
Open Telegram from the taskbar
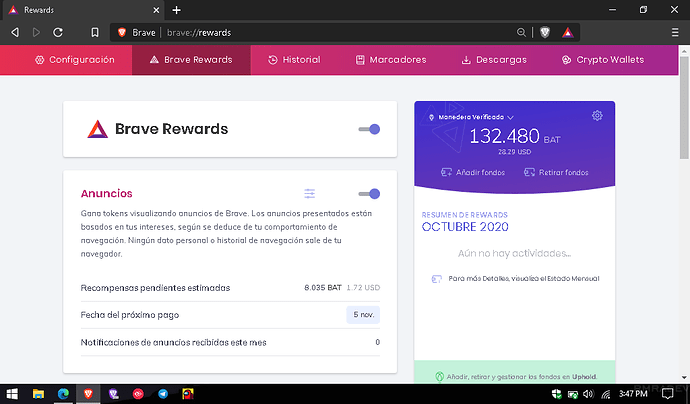163,393
